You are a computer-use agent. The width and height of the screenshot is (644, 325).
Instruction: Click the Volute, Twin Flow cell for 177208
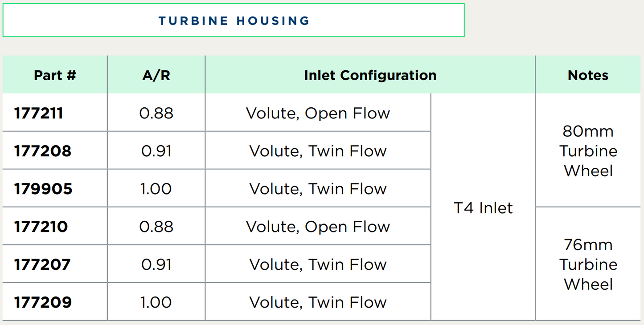pyautogui.click(x=318, y=151)
